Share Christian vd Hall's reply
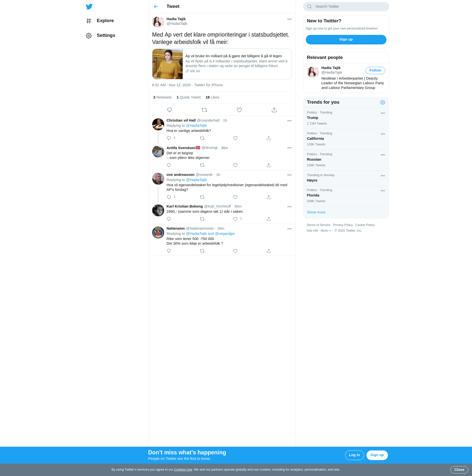Screen dimensions: 472x476 (268, 138)
